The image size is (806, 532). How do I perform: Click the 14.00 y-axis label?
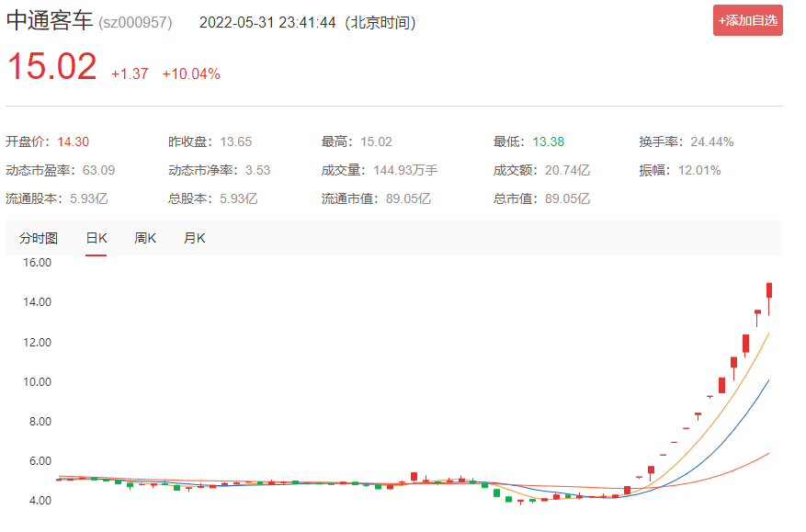[37, 302]
